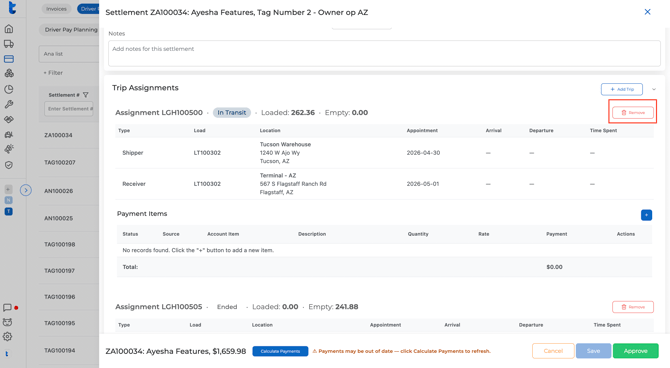Click the Assignment LGH100500 heading

click(x=159, y=112)
